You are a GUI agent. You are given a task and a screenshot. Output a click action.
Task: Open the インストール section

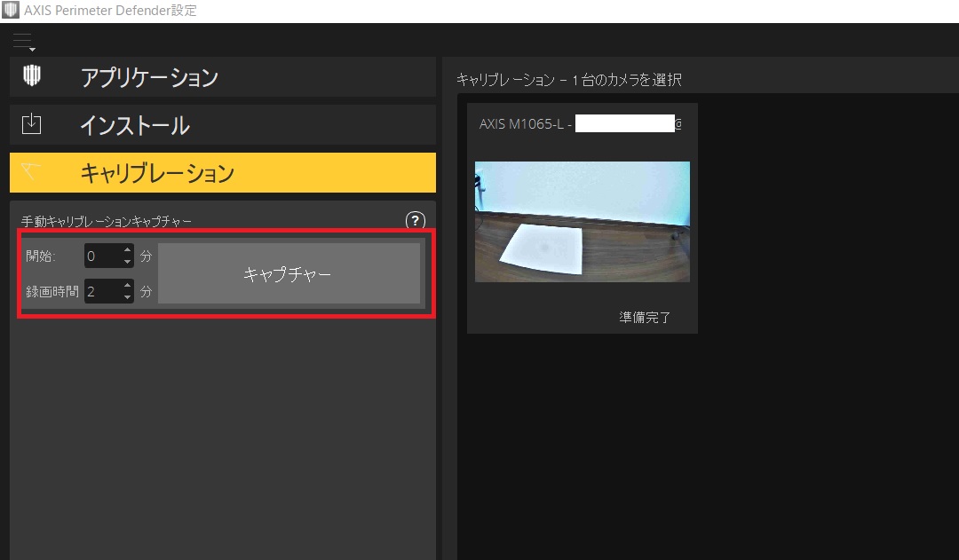tap(222, 124)
